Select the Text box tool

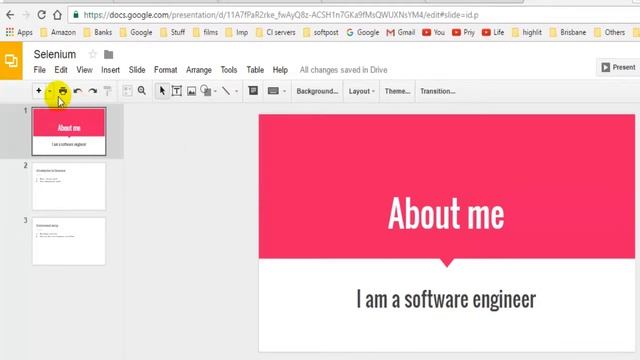[177, 91]
